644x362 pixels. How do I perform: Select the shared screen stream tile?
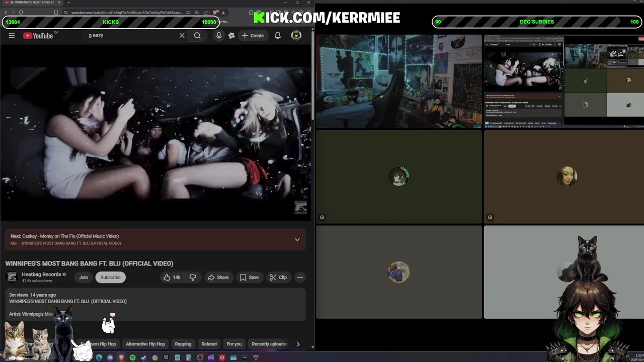click(563, 81)
